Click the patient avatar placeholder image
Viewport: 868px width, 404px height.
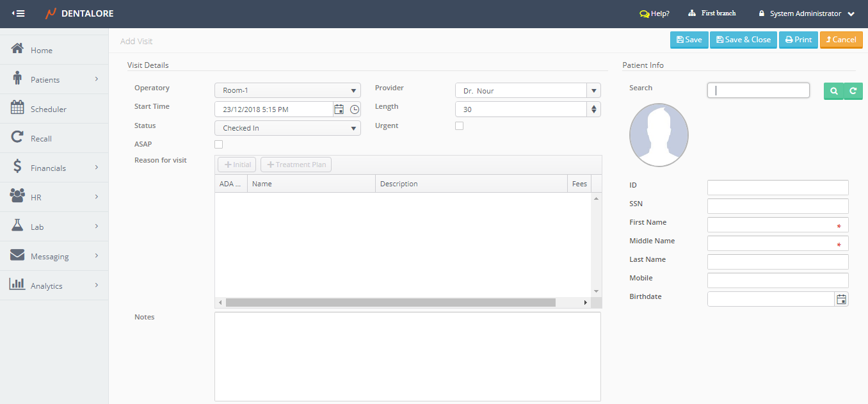coord(659,135)
